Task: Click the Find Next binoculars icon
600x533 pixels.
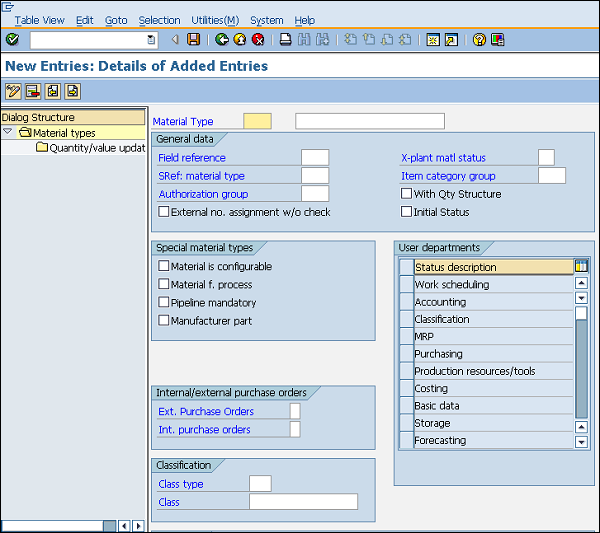Action: [323, 39]
